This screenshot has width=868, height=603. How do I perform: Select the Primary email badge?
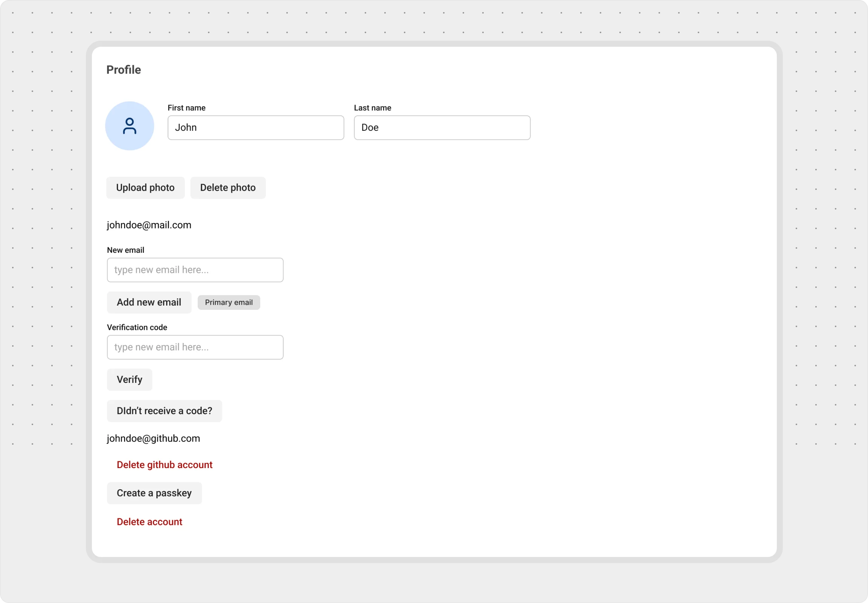(x=229, y=302)
